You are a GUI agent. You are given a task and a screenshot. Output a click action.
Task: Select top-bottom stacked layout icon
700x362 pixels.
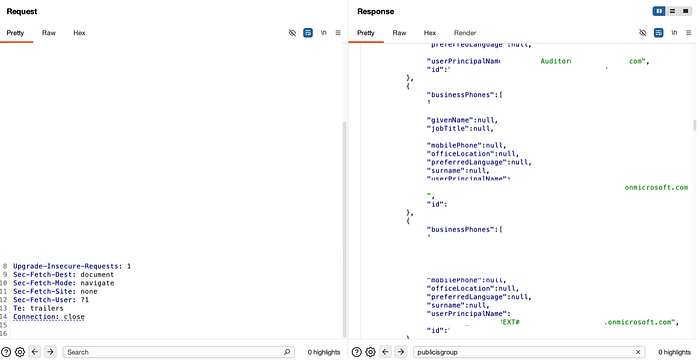pos(672,11)
